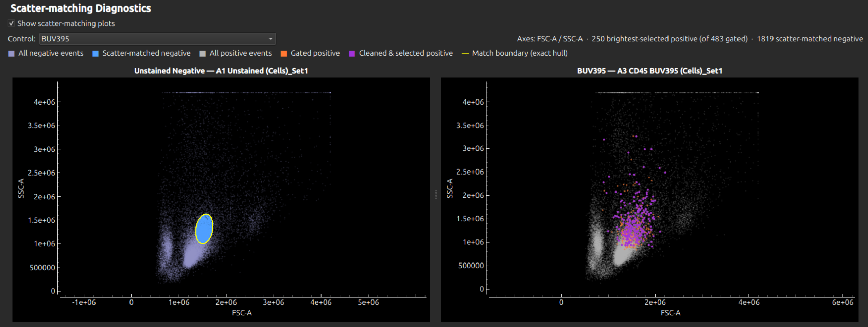Click the Control label text

tap(22, 39)
